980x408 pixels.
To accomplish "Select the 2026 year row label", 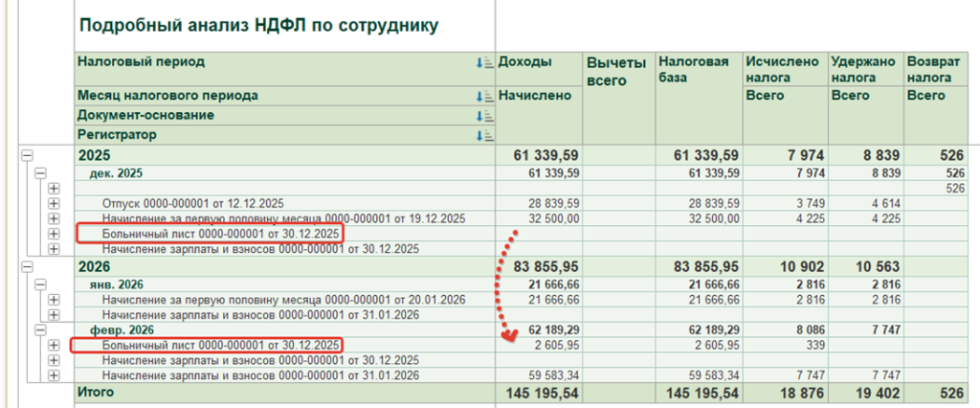I will point(94,266).
